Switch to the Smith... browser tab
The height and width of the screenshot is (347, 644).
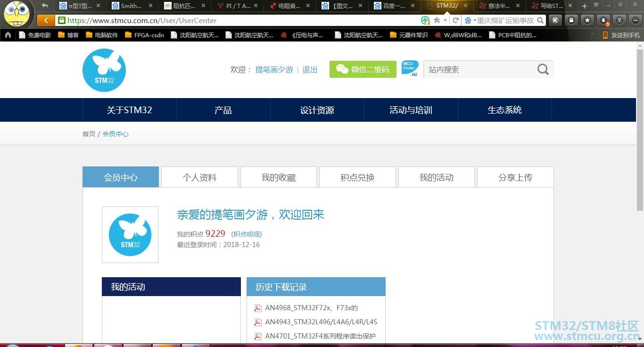click(x=132, y=6)
